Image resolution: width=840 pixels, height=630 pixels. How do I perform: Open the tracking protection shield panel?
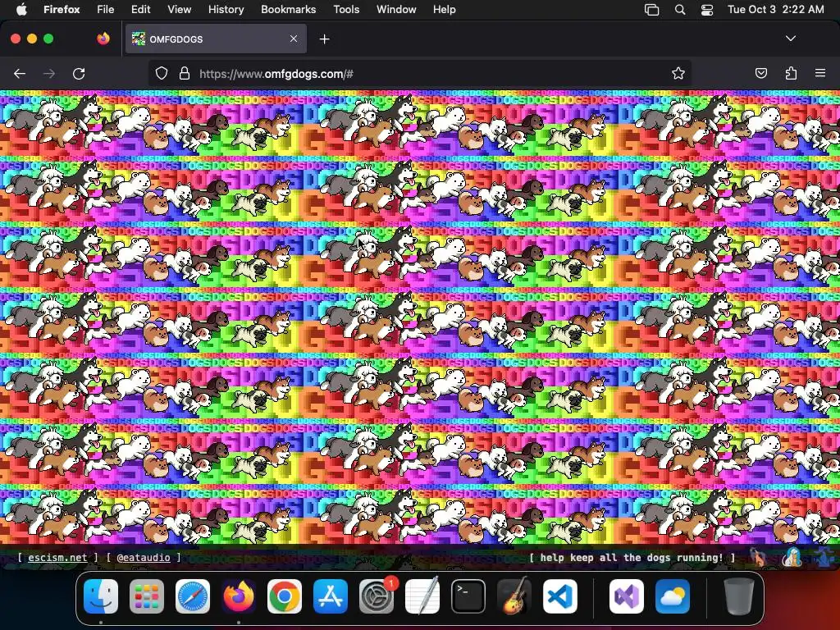click(x=162, y=74)
